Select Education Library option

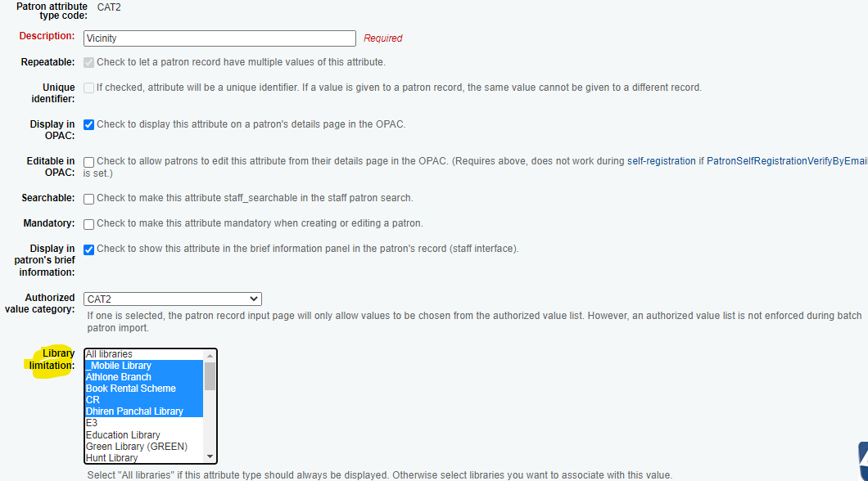[144, 435]
